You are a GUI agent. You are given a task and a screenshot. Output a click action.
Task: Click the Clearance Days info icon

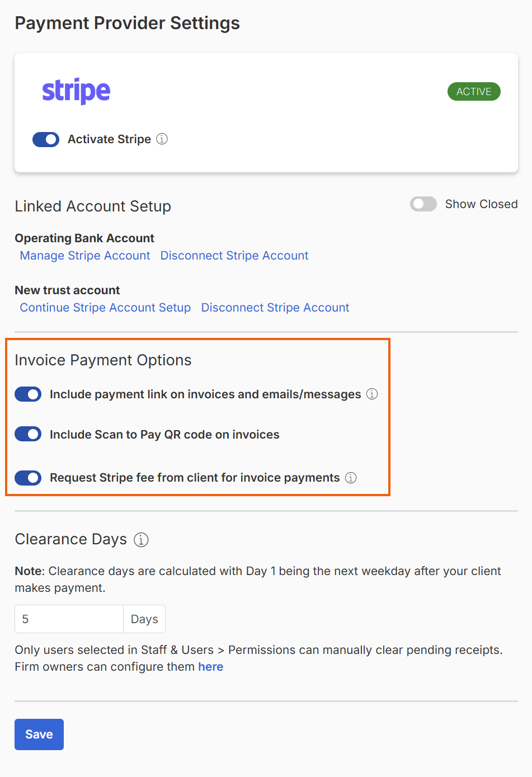pos(141,540)
